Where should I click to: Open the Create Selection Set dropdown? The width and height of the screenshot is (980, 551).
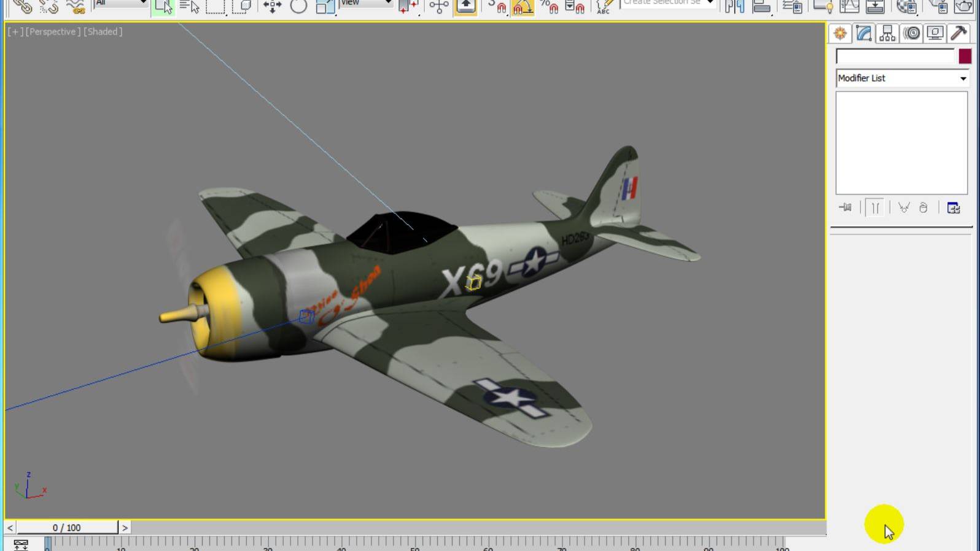668,3
